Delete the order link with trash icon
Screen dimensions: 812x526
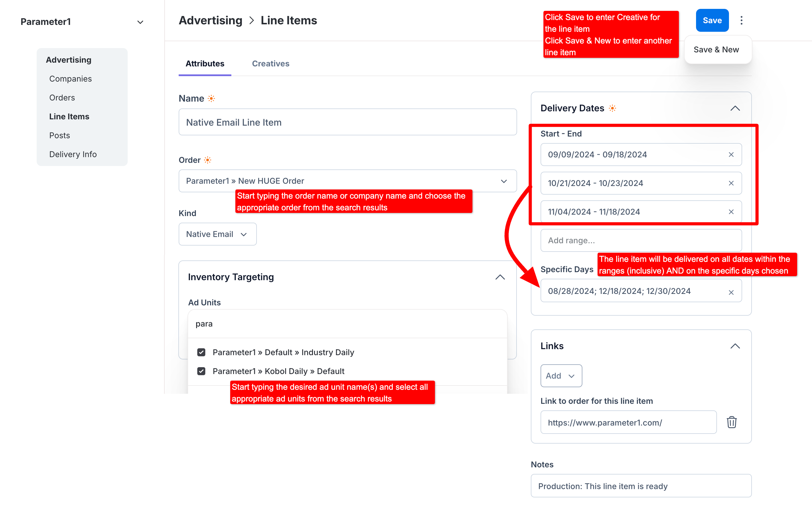tap(732, 422)
